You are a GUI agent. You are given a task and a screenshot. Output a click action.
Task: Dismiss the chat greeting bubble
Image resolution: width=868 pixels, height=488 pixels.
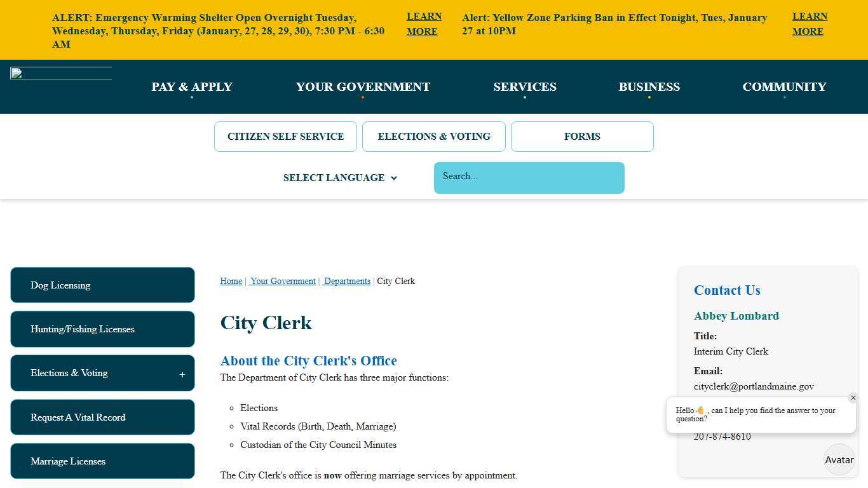[853, 398]
